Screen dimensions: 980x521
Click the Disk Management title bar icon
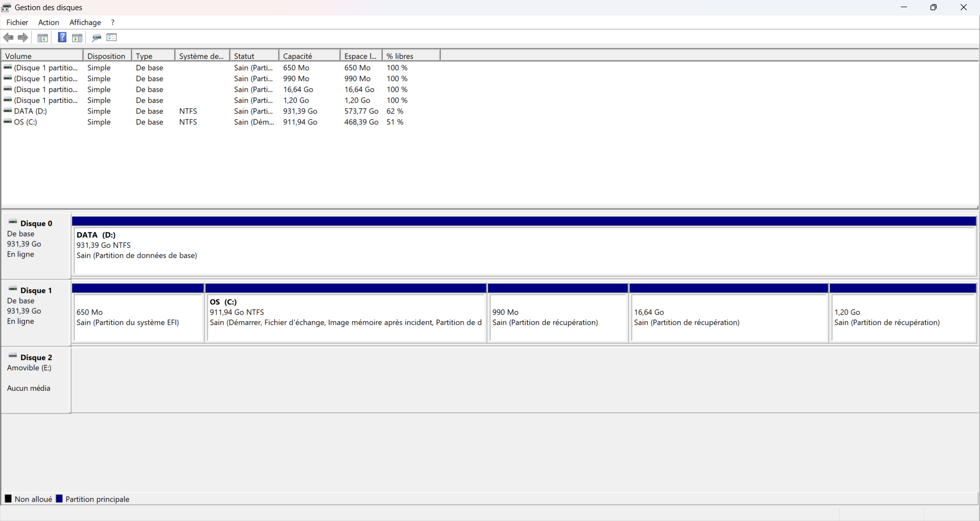[6, 7]
